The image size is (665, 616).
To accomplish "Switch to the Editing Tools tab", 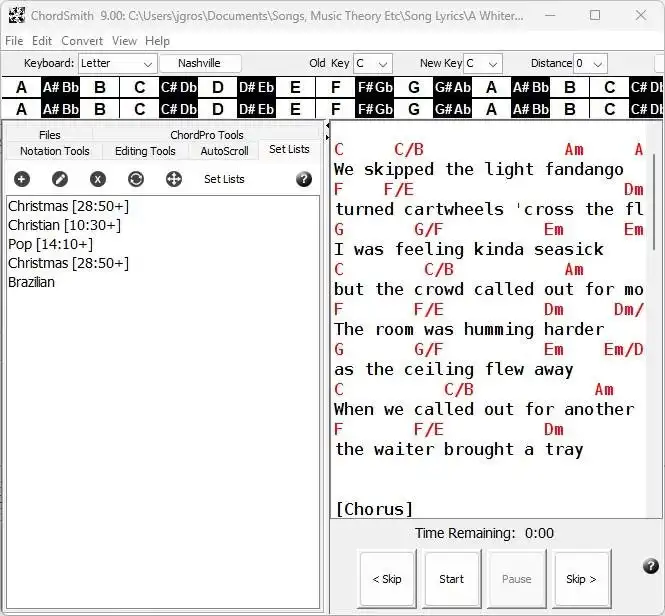I will 145,151.
